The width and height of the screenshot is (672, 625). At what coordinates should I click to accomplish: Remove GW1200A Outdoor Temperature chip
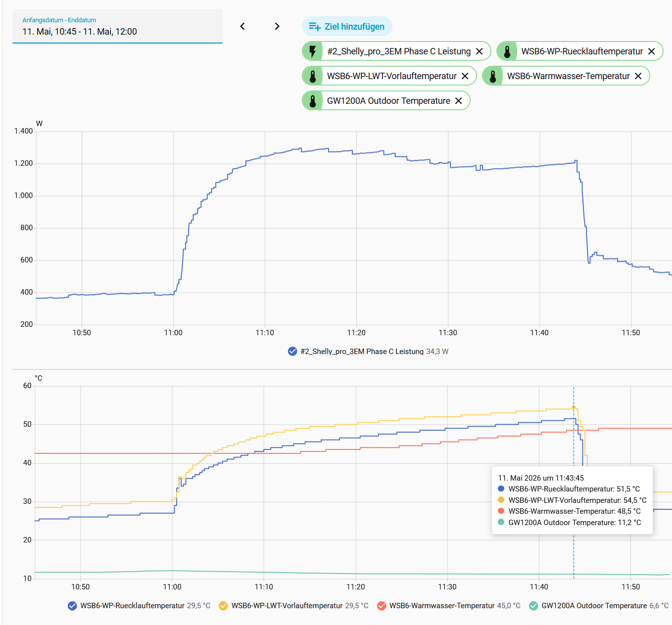pos(459,101)
